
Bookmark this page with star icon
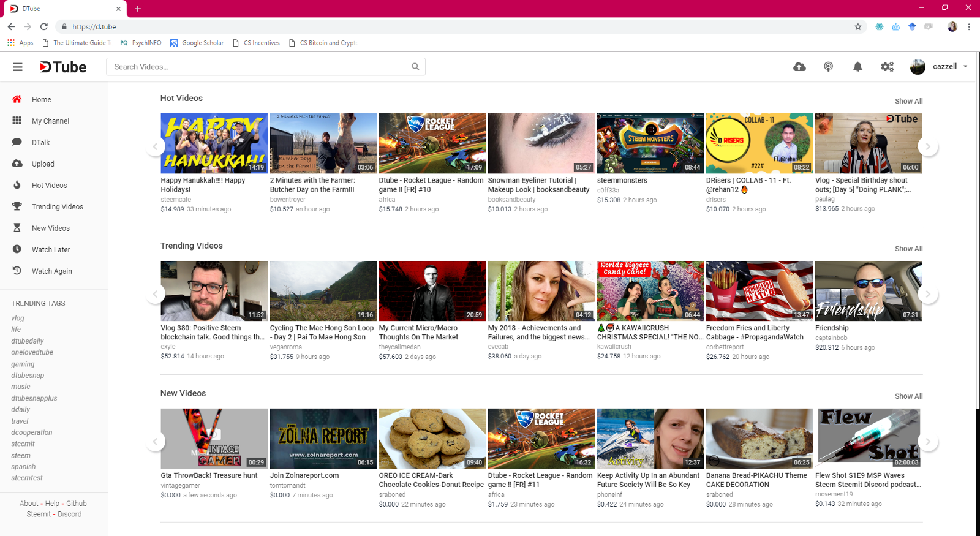[858, 27]
